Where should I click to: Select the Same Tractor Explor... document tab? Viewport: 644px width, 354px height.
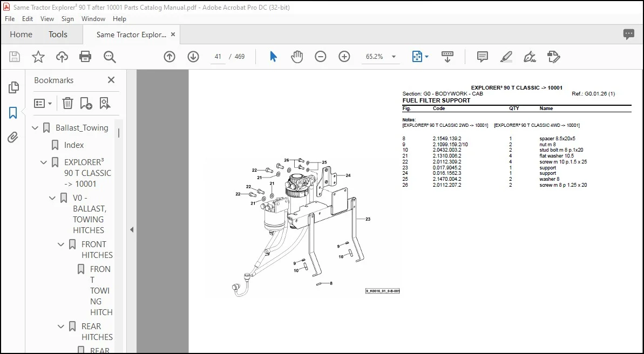[x=131, y=35]
